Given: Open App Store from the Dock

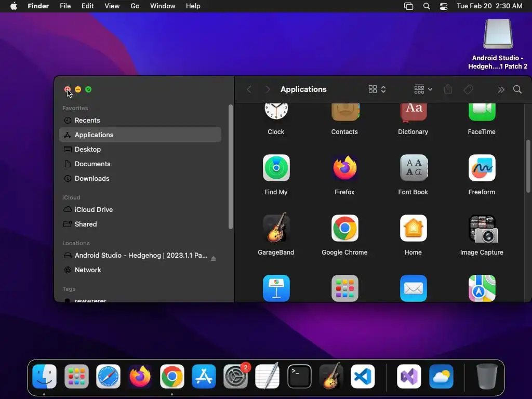Looking at the screenshot, I should tap(204, 376).
